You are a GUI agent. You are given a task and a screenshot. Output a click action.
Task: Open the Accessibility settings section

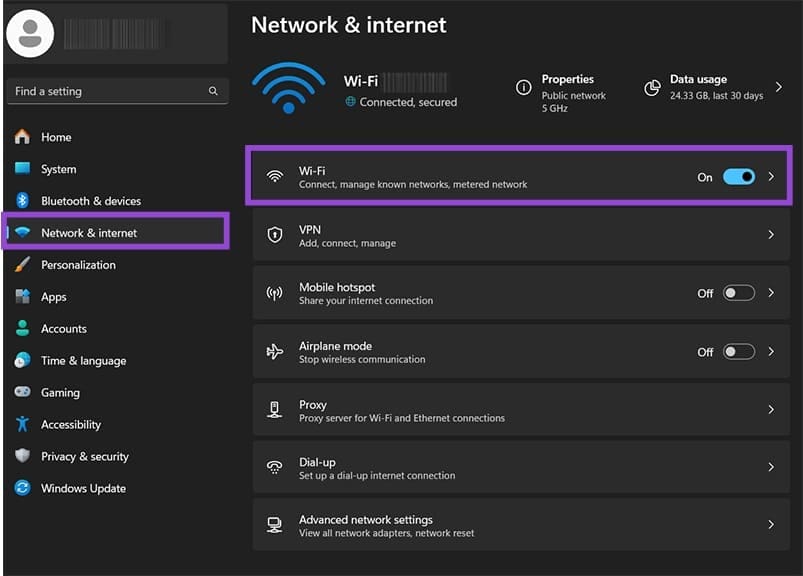[70, 425]
